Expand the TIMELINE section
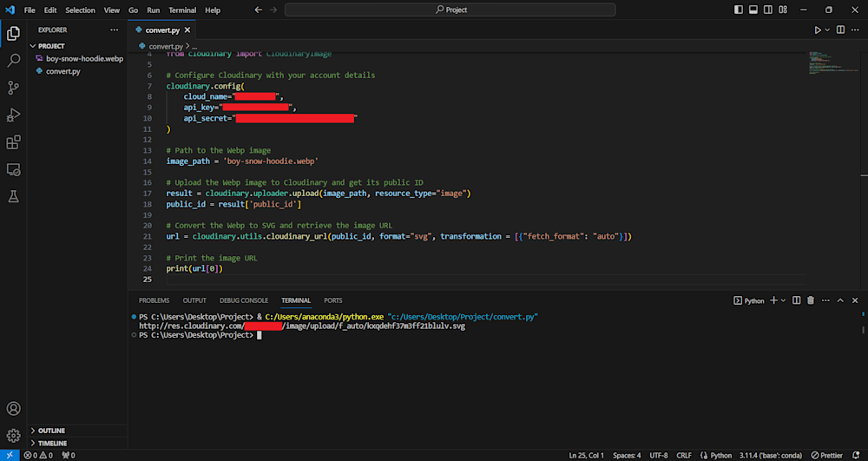868x461 pixels. tap(52, 443)
